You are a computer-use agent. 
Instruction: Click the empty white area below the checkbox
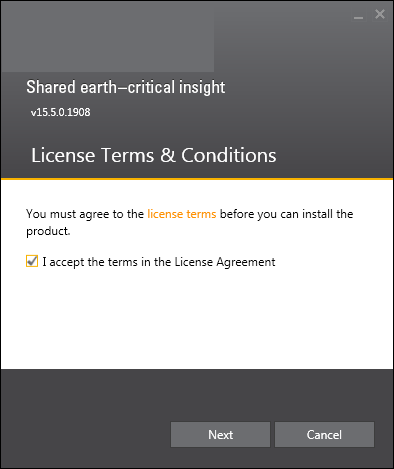point(197,318)
